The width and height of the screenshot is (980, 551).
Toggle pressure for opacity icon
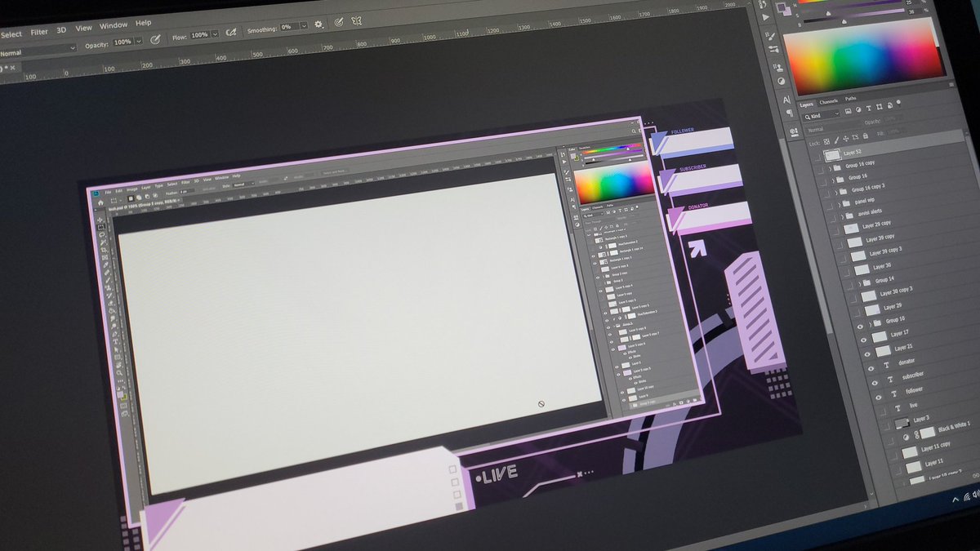click(x=155, y=39)
